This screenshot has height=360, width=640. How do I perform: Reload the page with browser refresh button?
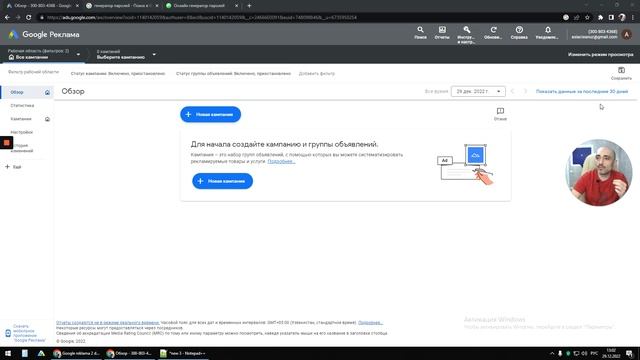29,18
